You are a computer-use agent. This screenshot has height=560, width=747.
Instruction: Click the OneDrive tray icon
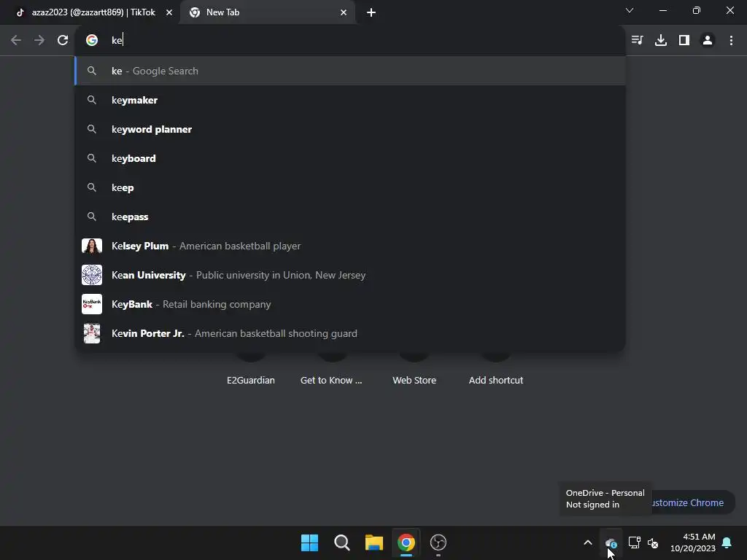pos(611,542)
